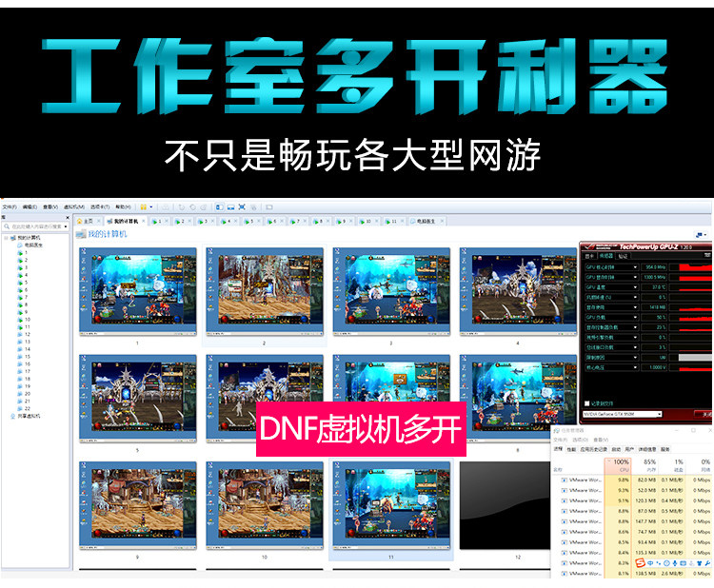The width and height of the screenshot is (714, 588).
Task: Open the thumbnail of virtual machine 1
Action: [138, 292]
